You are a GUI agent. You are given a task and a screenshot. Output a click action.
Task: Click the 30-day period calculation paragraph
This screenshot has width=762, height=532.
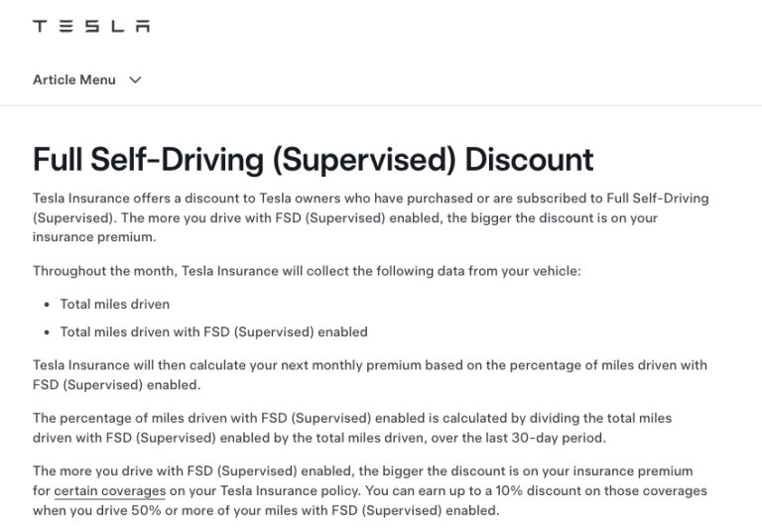[x=352, y=428]
